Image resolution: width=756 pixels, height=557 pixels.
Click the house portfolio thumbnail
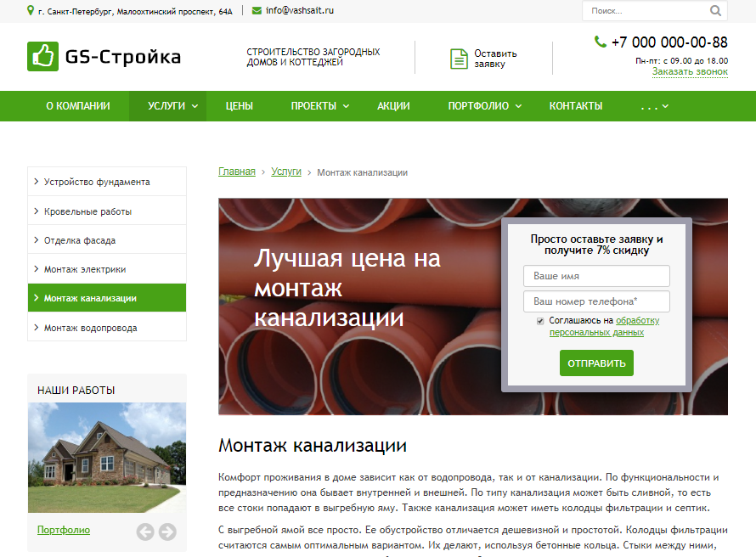click(x=107, y=457)
